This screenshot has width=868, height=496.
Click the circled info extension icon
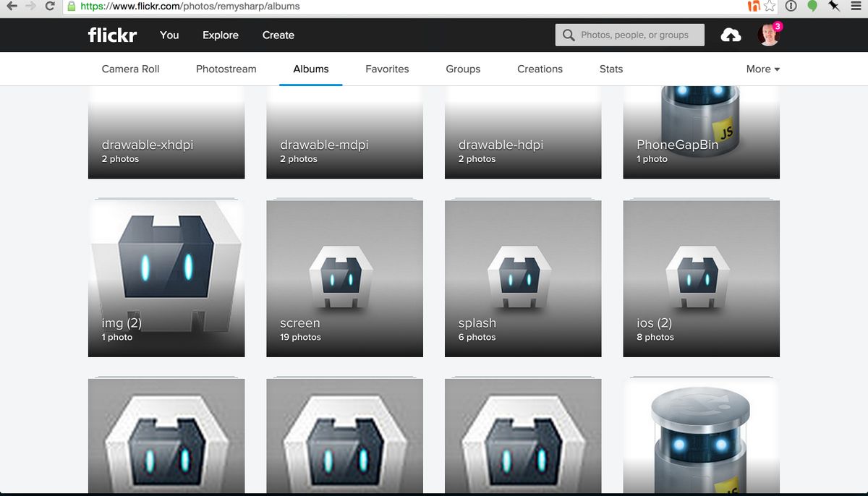coord(791,6)
